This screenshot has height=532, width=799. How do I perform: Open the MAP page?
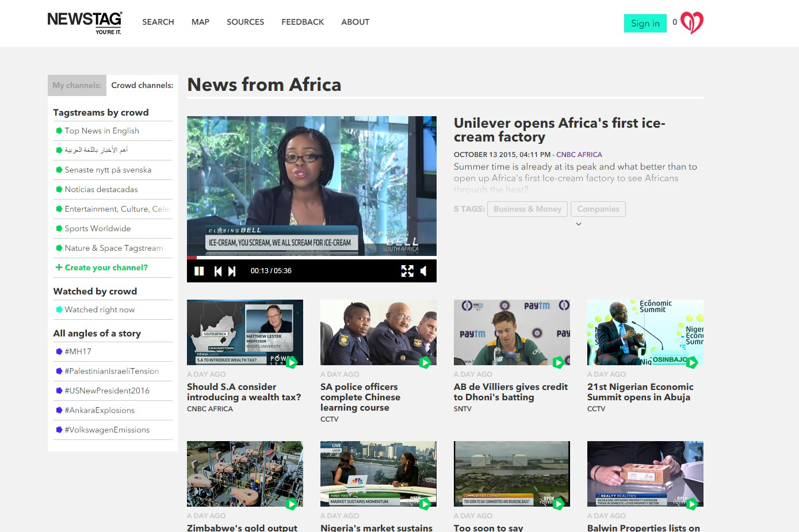[200, 22]
